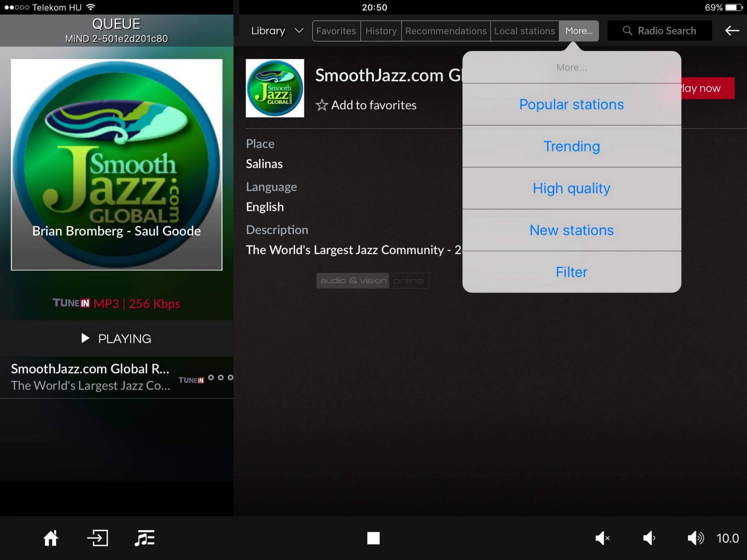Image resolution: width=747 pixels, height=560 pixels.
Task: Click the New stations option
Action: [571, 230]
